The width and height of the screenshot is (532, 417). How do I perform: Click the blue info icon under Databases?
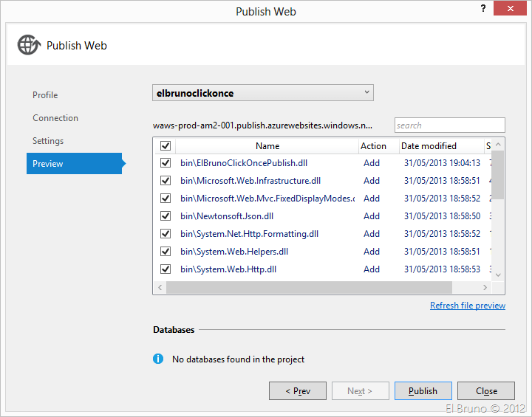pyautogui.click(x=158, y=359)
